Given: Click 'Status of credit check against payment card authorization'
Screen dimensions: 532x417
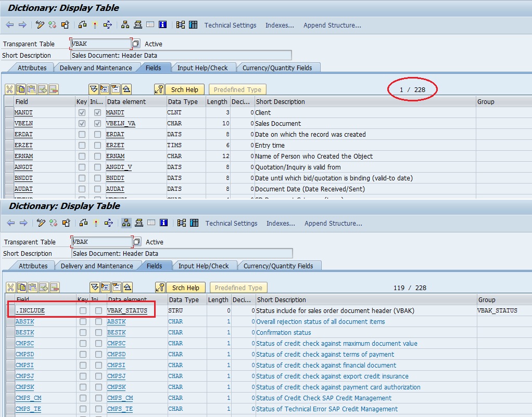Looking at the screenshot, I should [x=338, y=387].
